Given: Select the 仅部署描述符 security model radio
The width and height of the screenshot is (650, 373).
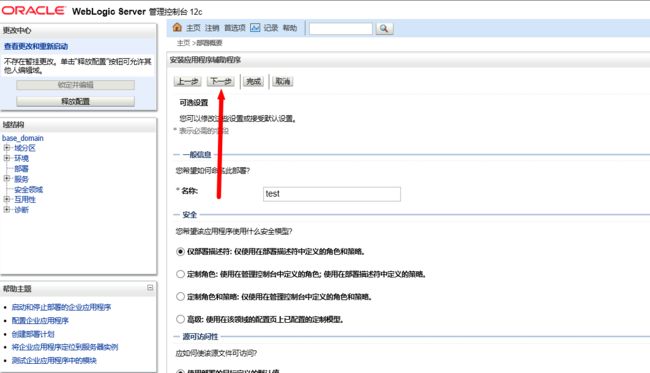Looking at the screenshot, I should pyautogui.click(x=180, y=252).
